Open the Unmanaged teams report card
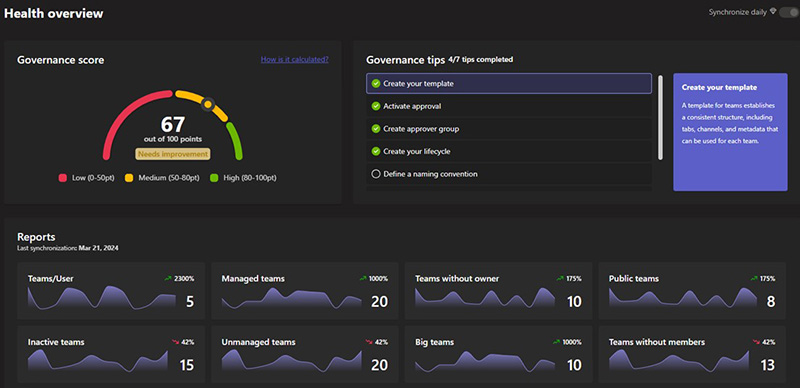Viewport: 800px width, 388px height. [x=305, y=354]
